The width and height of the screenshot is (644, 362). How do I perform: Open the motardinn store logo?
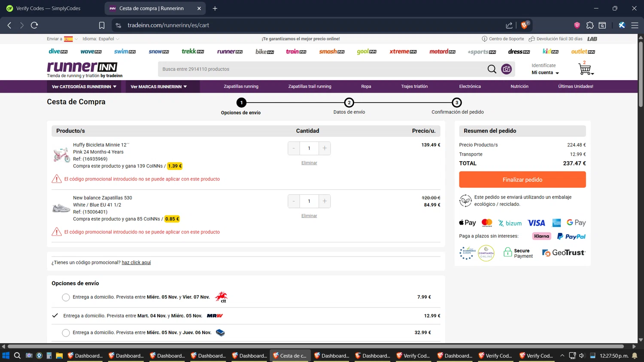443,51
